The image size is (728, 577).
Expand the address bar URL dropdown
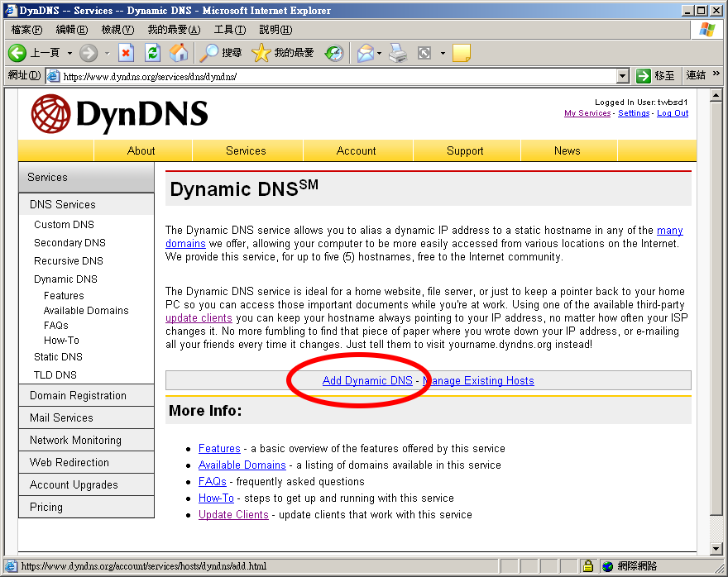(623, 76)
